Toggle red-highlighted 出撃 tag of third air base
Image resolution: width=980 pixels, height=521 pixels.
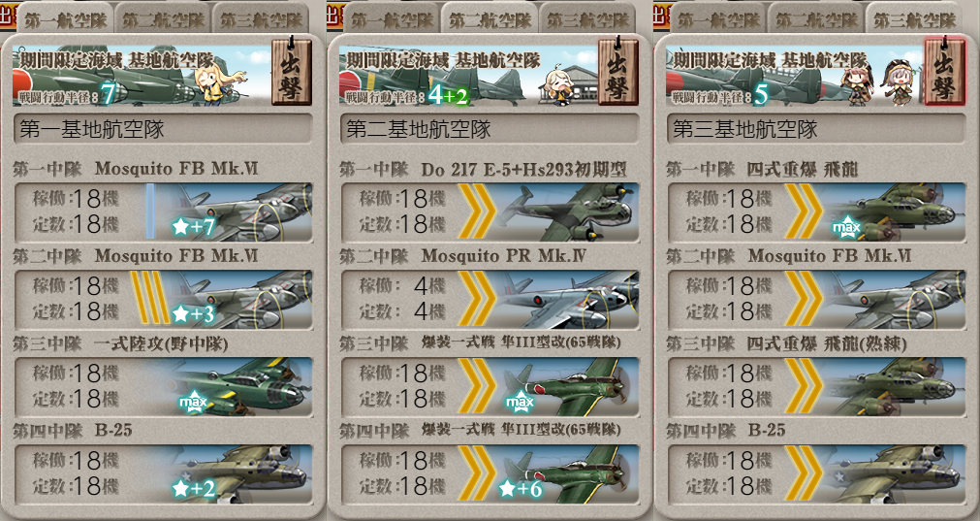[945, 71]
